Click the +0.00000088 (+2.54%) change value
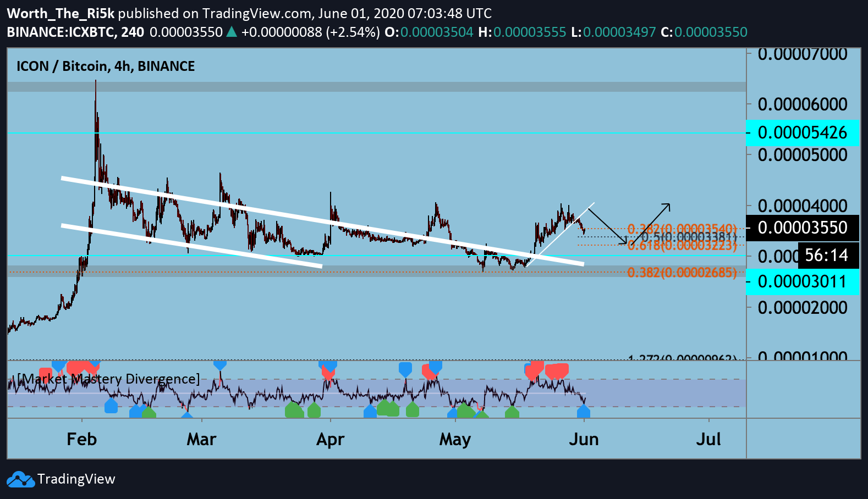Screen dimensions: 868x499 click(310, 32)
